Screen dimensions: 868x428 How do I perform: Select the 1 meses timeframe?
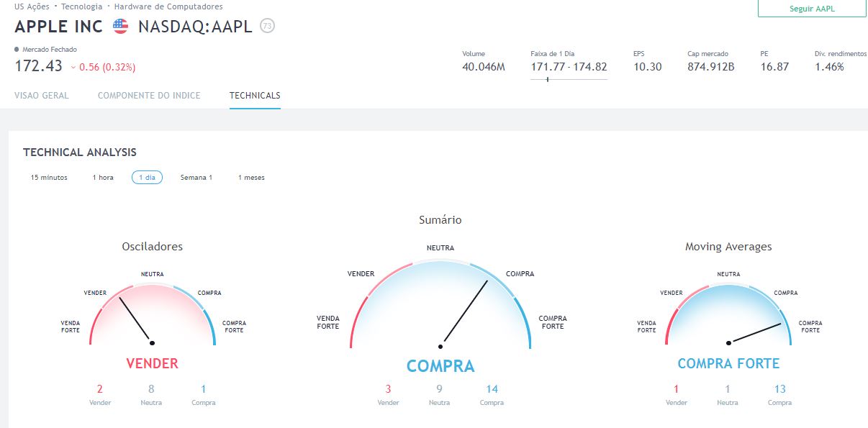coord(251,178)
